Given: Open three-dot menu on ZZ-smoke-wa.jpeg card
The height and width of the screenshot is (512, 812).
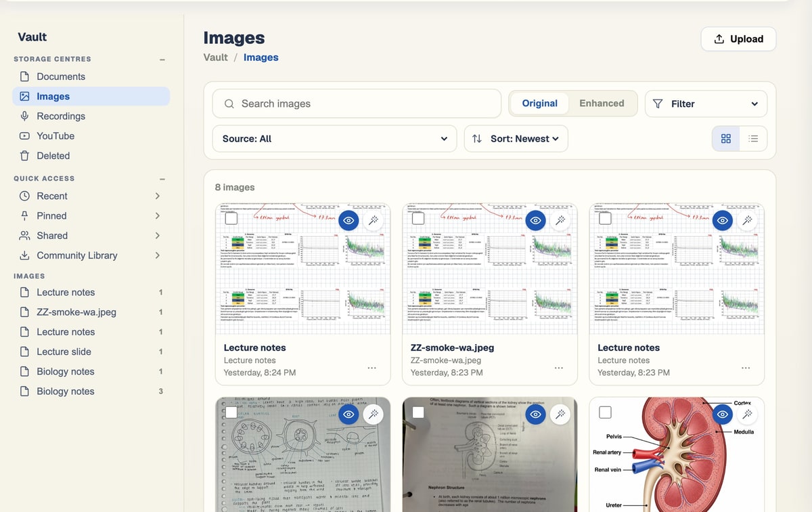Looking at the screenshot, I should 558,368.
